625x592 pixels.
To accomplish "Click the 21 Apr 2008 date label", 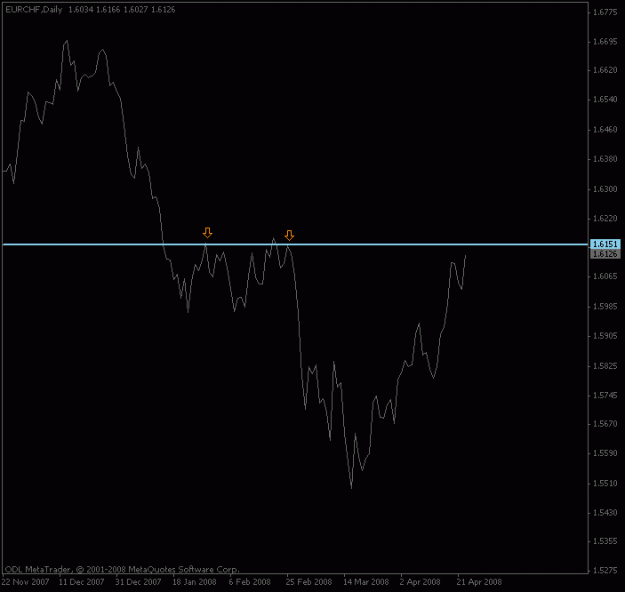I will [479, 582].
